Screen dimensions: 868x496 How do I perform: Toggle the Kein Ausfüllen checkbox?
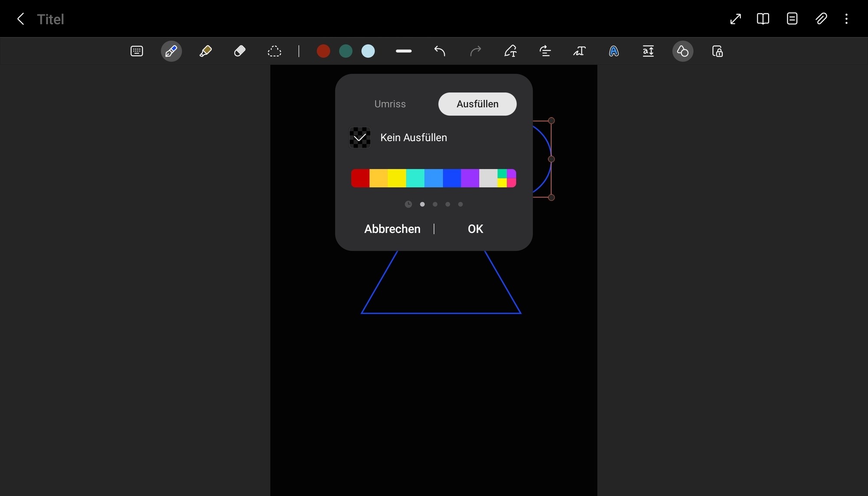pyautogui.click(x=360, y=138)
